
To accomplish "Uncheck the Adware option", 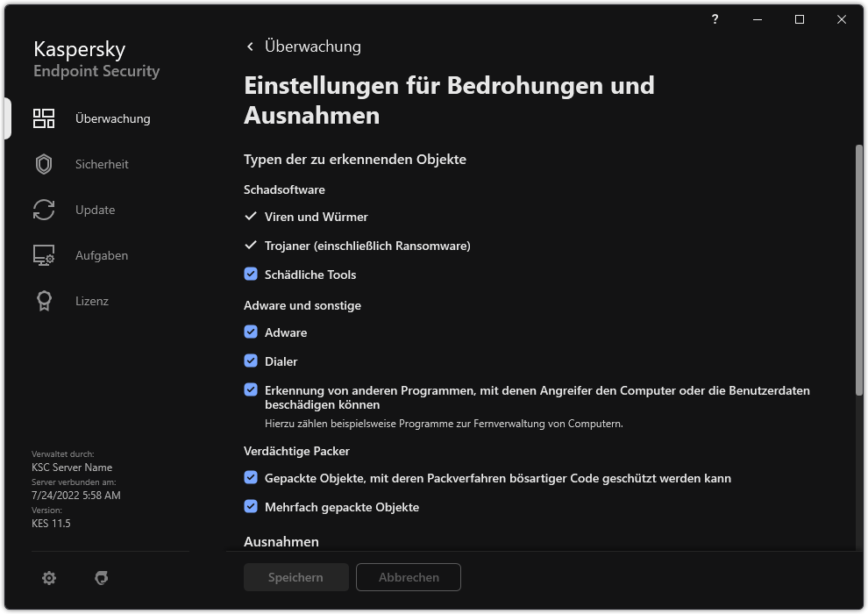I will (252, 332).
